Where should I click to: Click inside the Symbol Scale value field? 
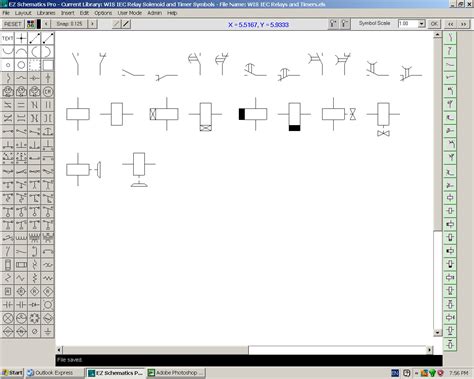[x=408, y=24]
